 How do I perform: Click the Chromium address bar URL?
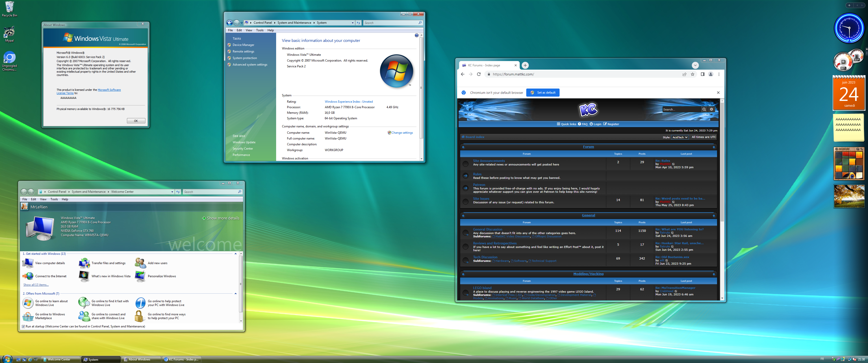[513, 74]
